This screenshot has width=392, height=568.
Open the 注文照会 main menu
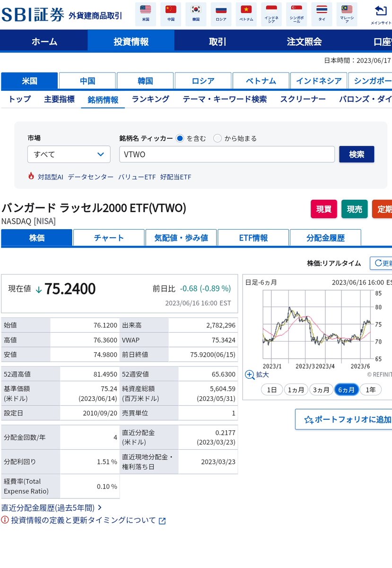pyautogui.click(x=305, y=42)
